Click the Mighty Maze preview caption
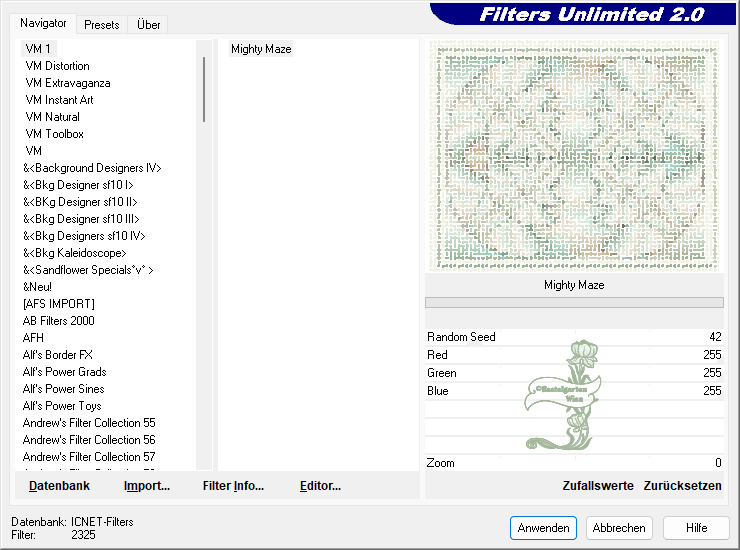Viewport: 740px width, 550px height. point(574,285)
